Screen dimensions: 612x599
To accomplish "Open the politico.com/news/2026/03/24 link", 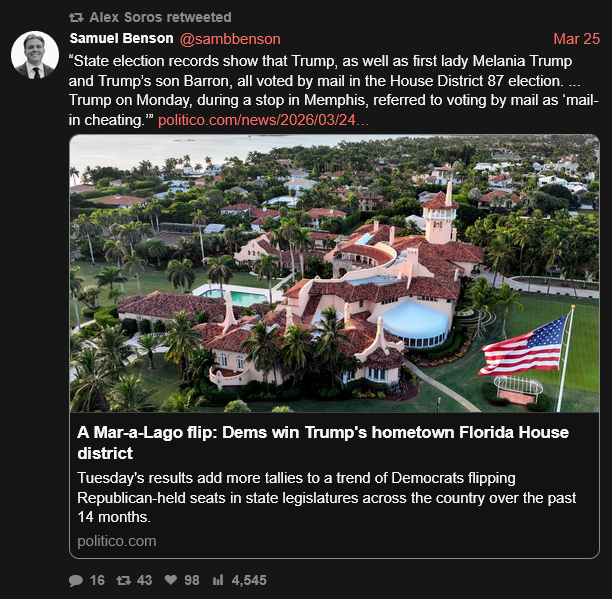I will pos(263,120).
